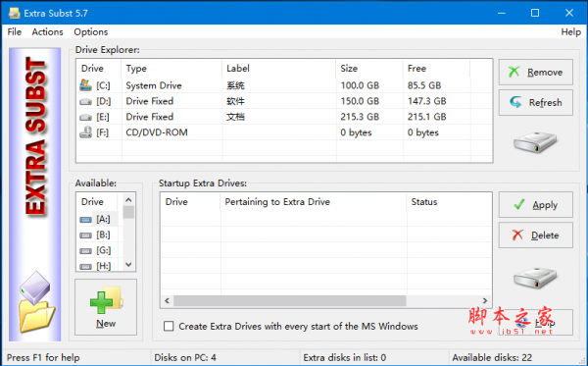Click the '147.3 GB' free cell
Screen dimensions: 588x366
(426, 101)
